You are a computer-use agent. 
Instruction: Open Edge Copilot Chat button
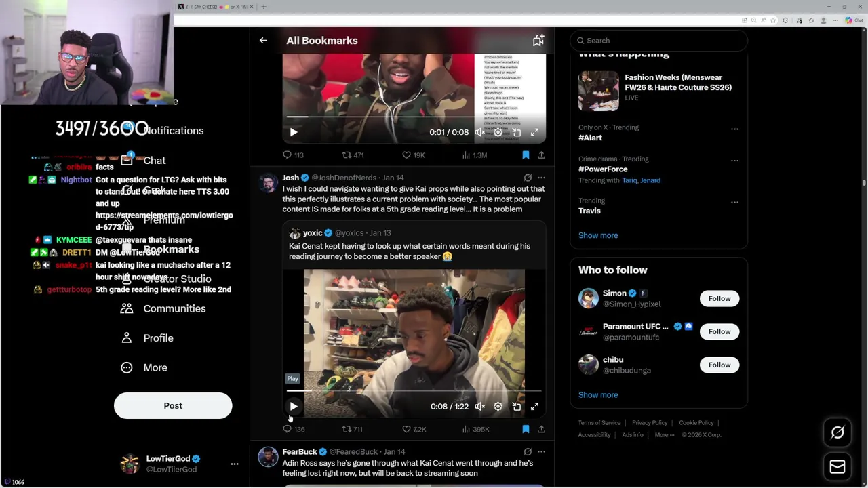tap(853, 20)
